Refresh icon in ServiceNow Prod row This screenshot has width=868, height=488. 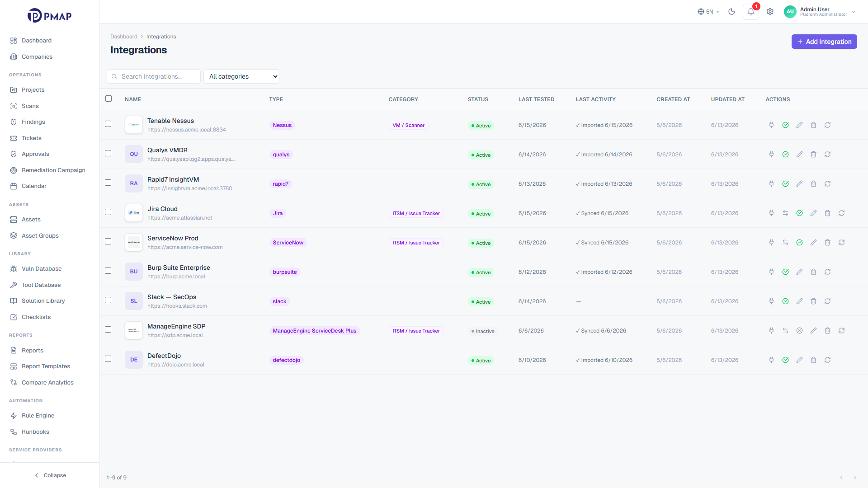[841, 243]
